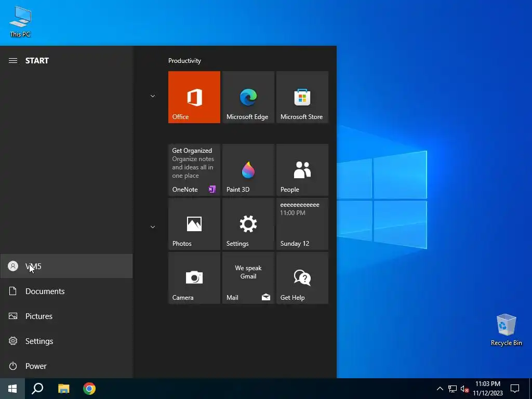The image size is (532, 399).
Task: Click the Windows Start button
Action: [12, 389]
